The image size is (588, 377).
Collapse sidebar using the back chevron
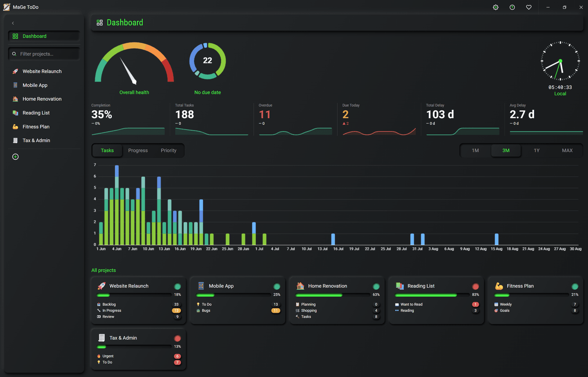click(x=13, y=23)
